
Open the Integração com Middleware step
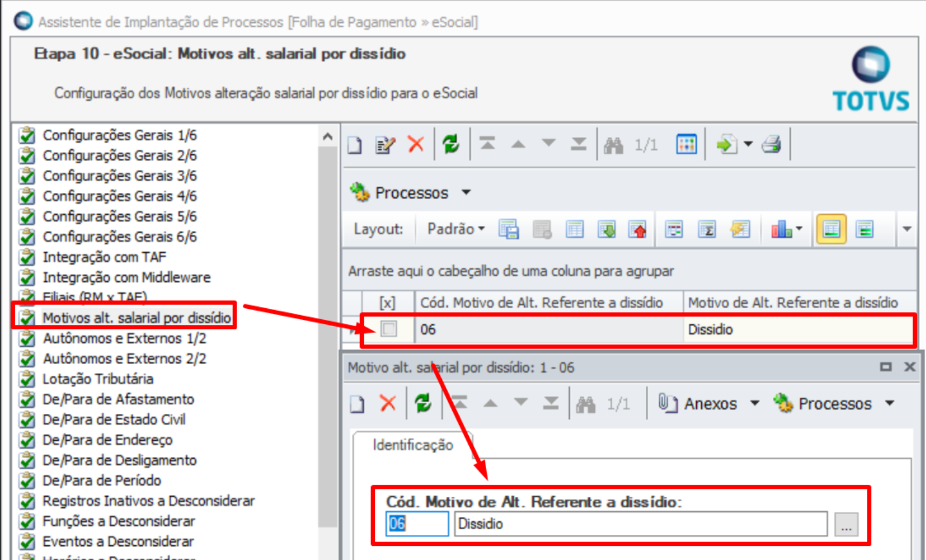point(127,277)
